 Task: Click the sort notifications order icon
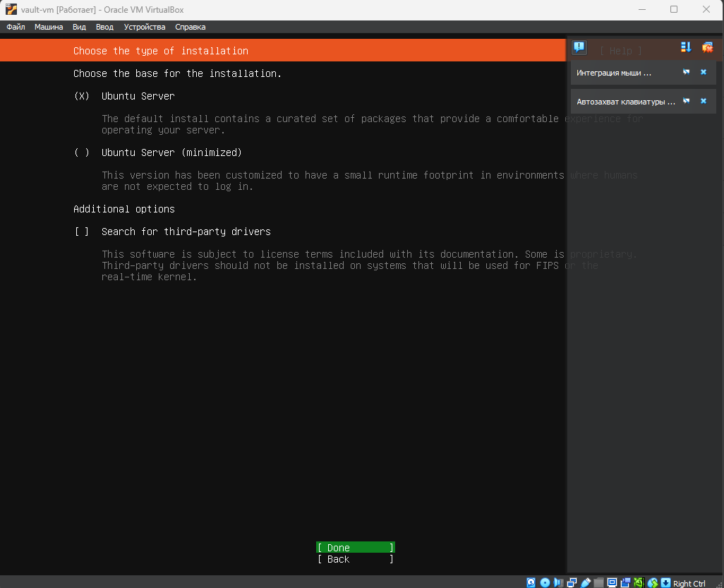(x=686, y=47)
